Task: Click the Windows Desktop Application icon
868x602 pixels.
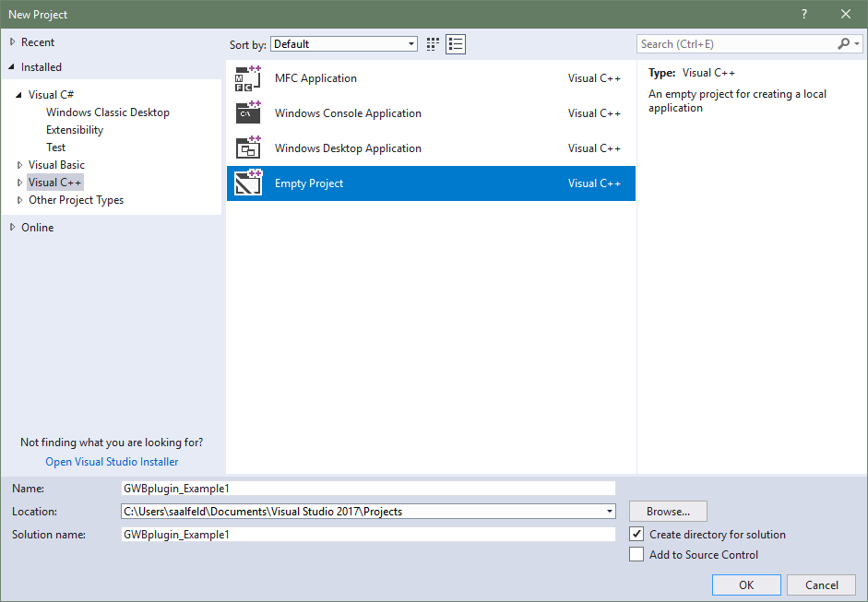Action: click(x=248, y=148)
